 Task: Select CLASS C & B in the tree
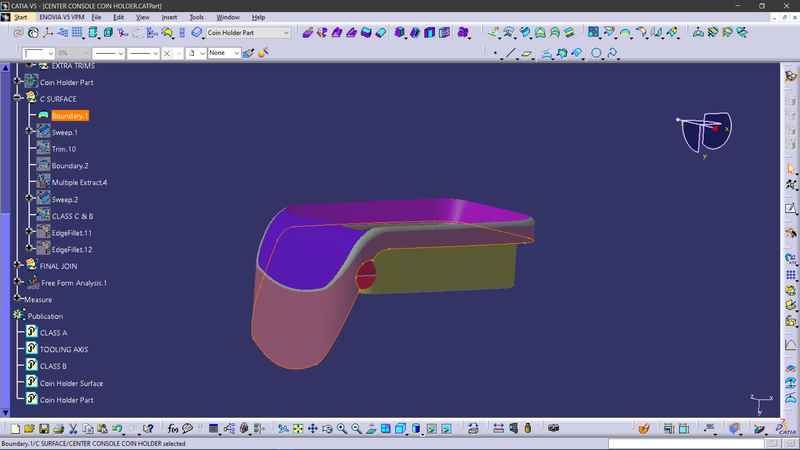click(72, 216)
